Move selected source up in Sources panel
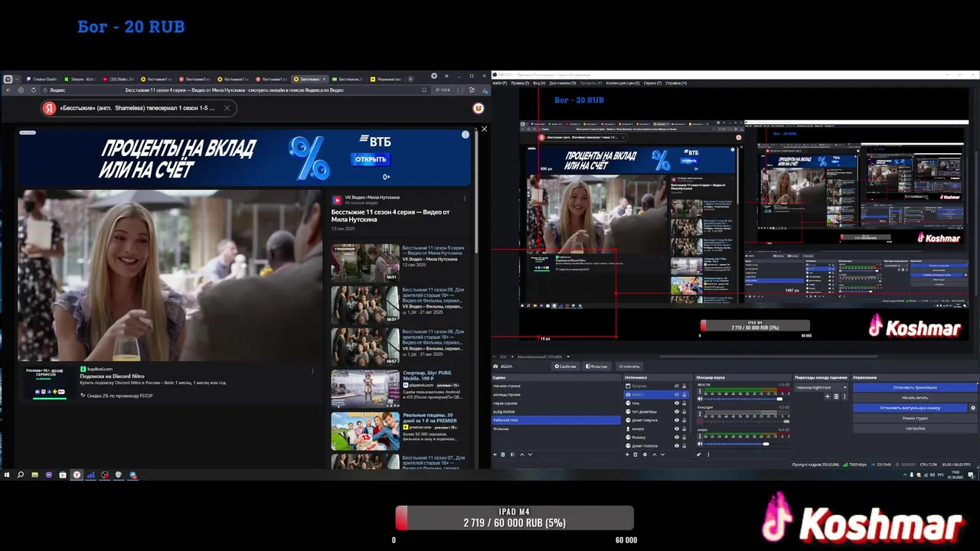 coord(655,454)
